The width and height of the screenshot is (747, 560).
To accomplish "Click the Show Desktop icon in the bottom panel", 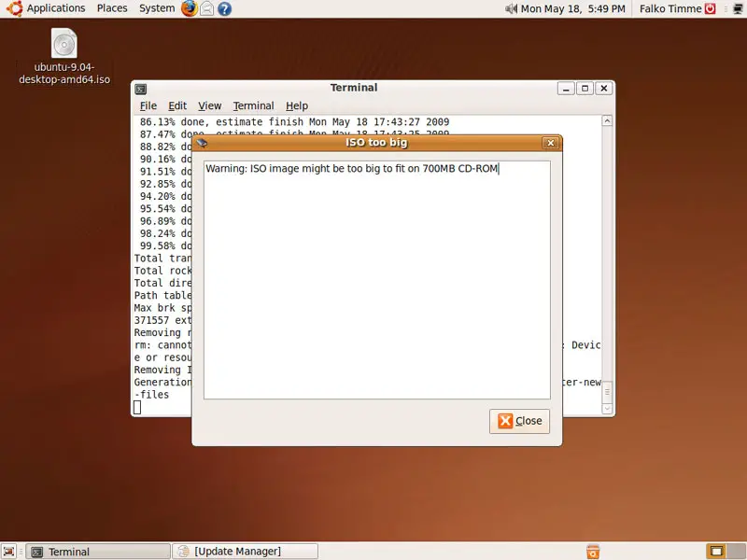I will tap(9, 552).
